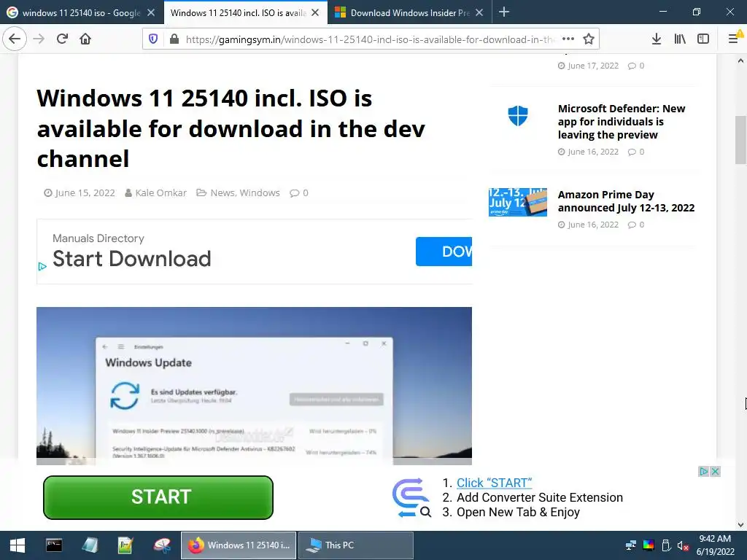Open the taskbar clock and date
Screen dimensions: 747x560
tap(715, 545)
